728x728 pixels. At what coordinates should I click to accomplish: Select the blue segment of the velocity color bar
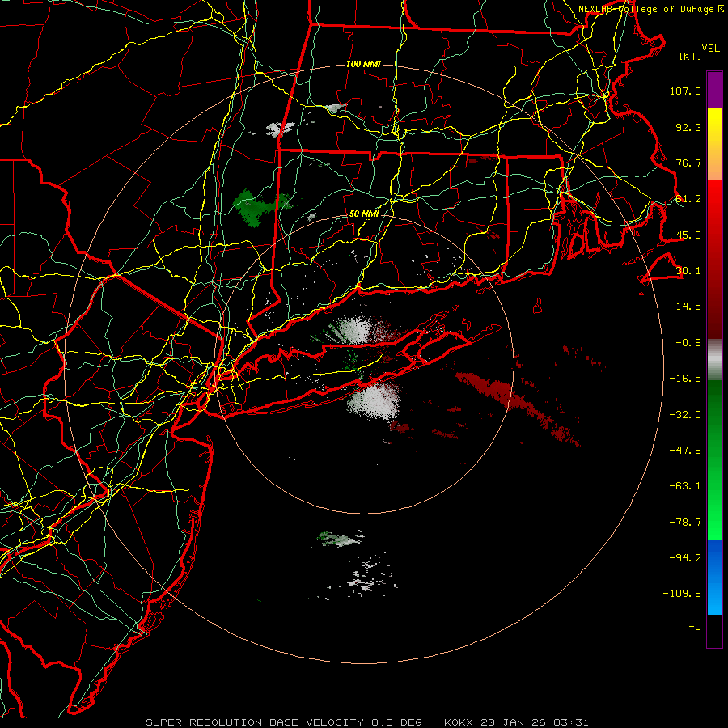click(714, 577)
